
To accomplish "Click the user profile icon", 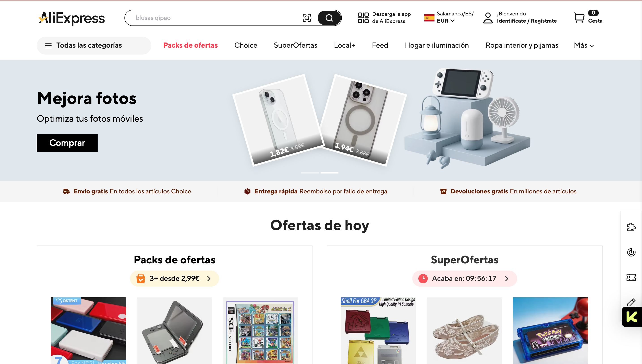I will pos(488,18).
